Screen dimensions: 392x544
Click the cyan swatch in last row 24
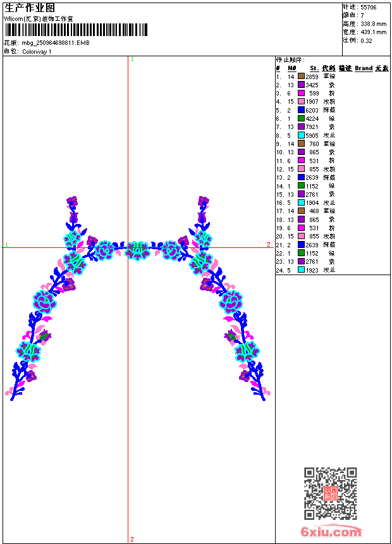click(x=301, y=270)
